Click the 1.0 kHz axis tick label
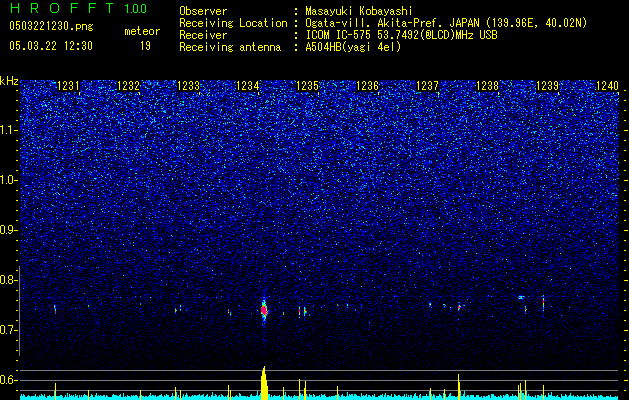Screen dimensions: 629x400 [8, 180]
